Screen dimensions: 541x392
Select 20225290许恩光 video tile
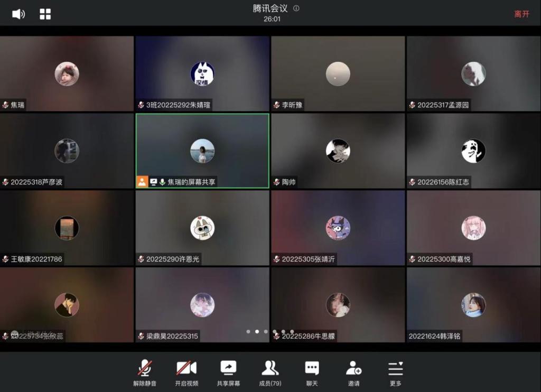pyautogui.click(x=202, y=228)
